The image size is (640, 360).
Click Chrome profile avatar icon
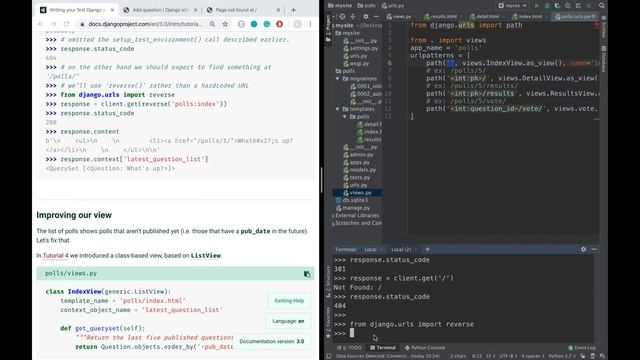pos(298,24)
